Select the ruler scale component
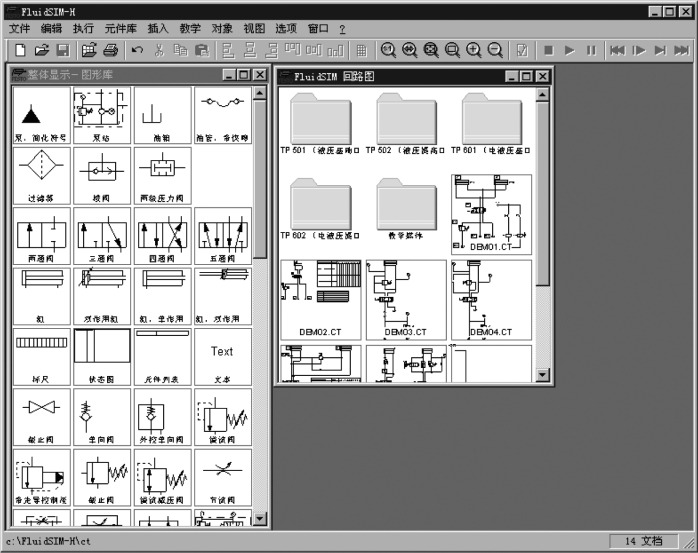This screenshot has height=553, width=698. [x=41, y=357]
